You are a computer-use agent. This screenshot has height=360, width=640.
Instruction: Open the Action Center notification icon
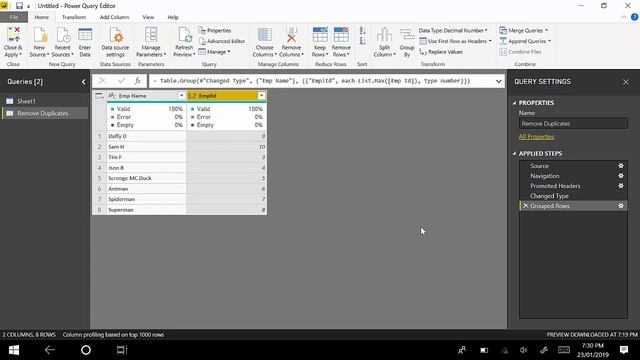(x=624, y=350)
